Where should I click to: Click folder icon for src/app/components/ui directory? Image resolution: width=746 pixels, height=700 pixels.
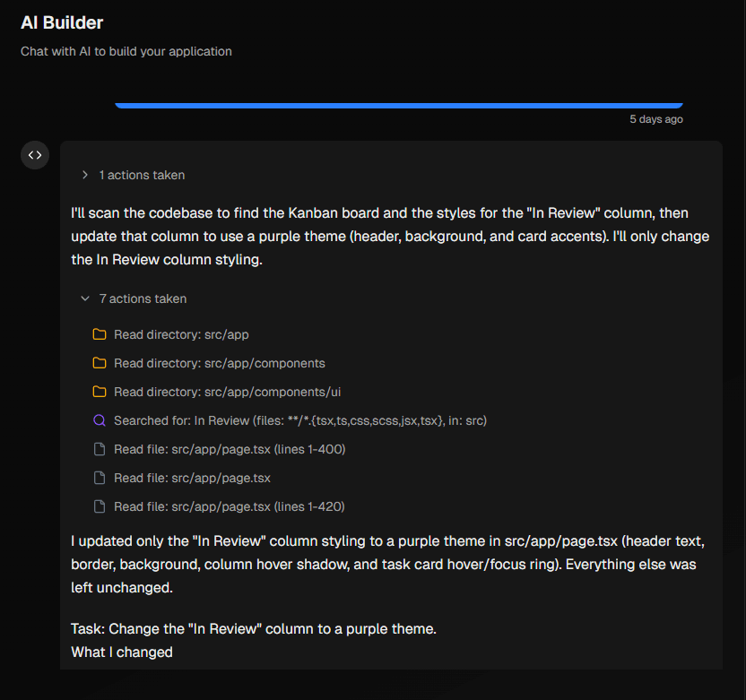tap(100, 392)
